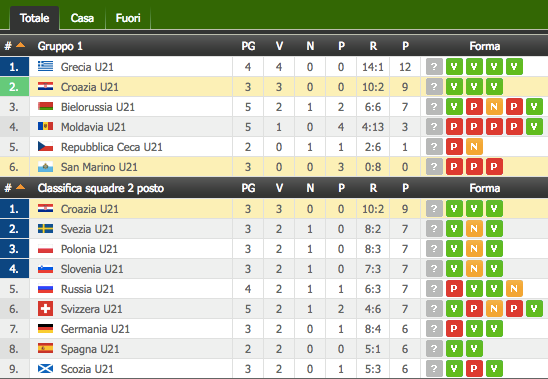Click the orange N form badge for Russia U21

click(x=514, y=289)
